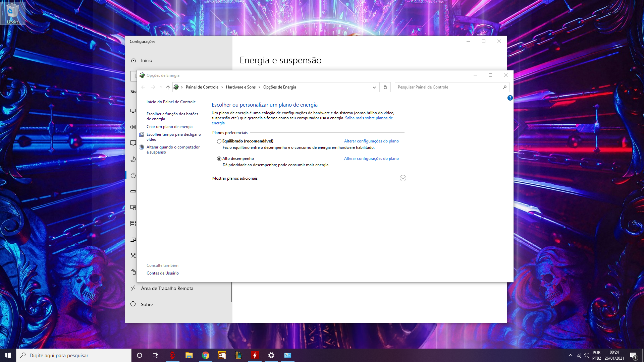Click the Home icon next to Início
Viewport: 644px width, 362px height.
pyautogui.click(x=133, y=60)
